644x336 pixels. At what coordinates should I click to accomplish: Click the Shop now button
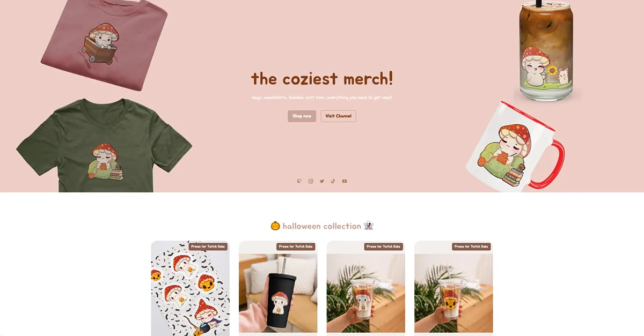point(302,116)
